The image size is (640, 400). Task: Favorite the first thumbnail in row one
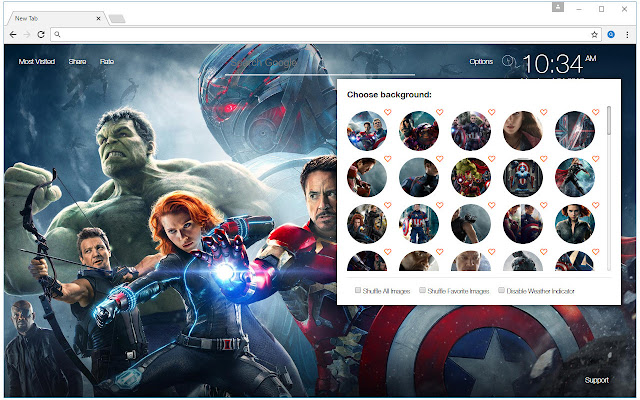387,112
